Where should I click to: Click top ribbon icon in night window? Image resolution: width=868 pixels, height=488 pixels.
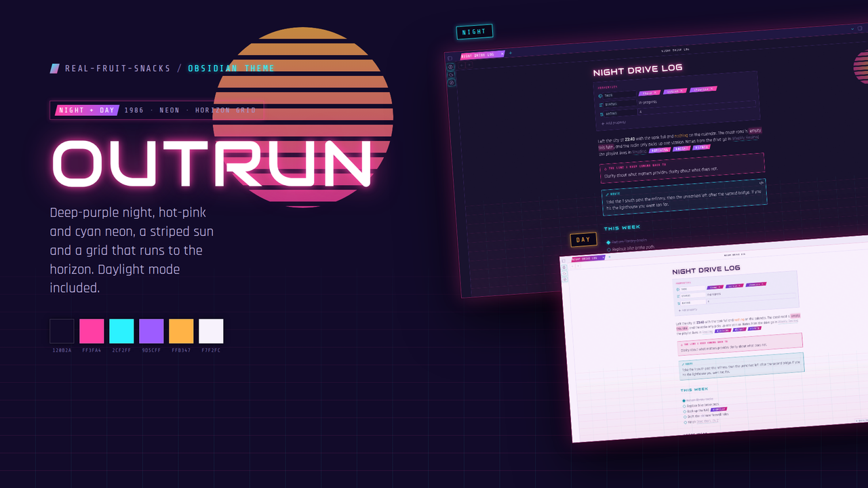tap(450, 67)
